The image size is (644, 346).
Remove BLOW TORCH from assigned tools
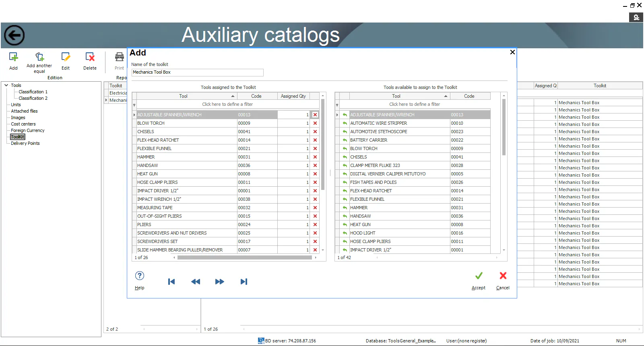click(315, 123)
